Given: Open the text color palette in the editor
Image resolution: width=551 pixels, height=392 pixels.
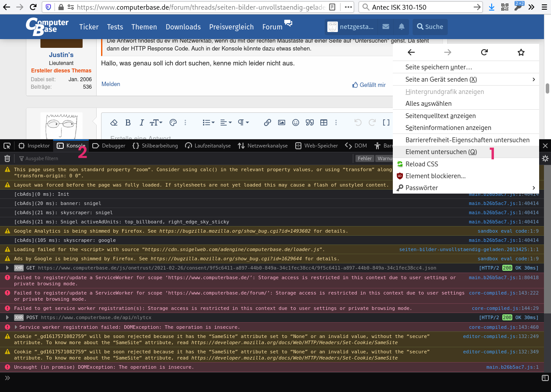Looking at the screenshot, I should pos(173,122).
